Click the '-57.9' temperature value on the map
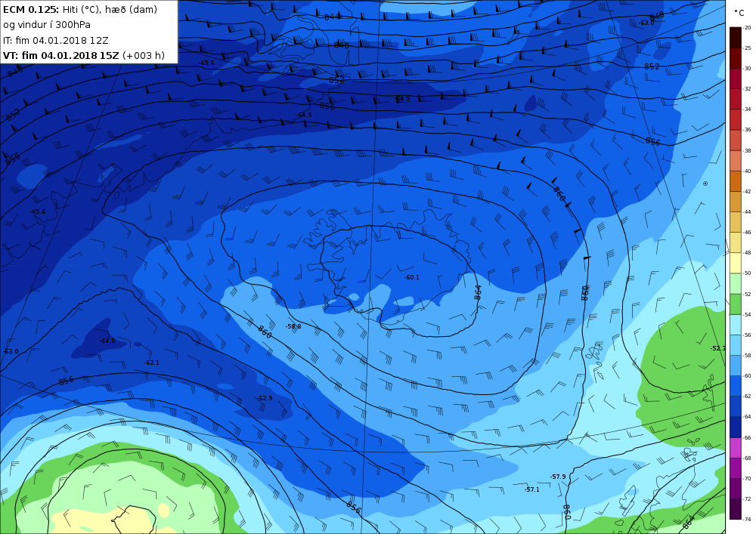756x534 pixels. 558,477
